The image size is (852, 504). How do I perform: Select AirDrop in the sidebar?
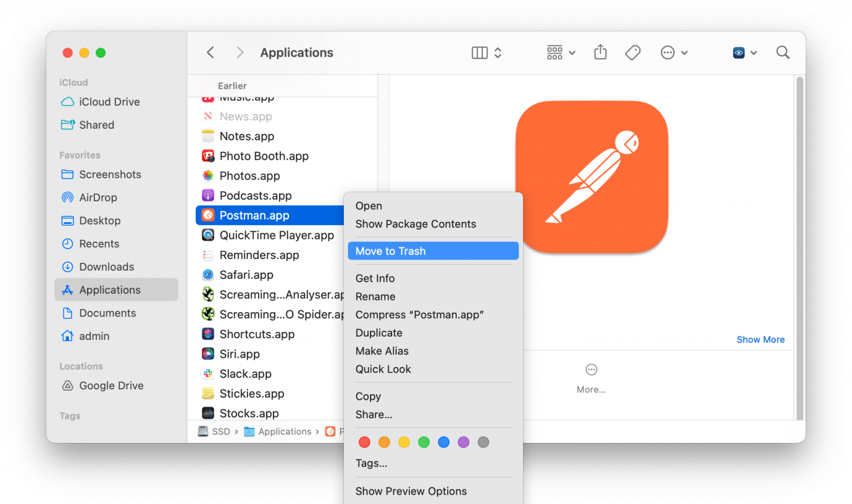point(99,197)
